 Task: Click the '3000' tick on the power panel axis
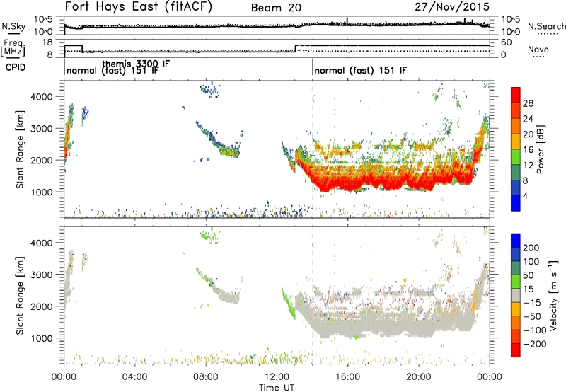tap(42, 129)
